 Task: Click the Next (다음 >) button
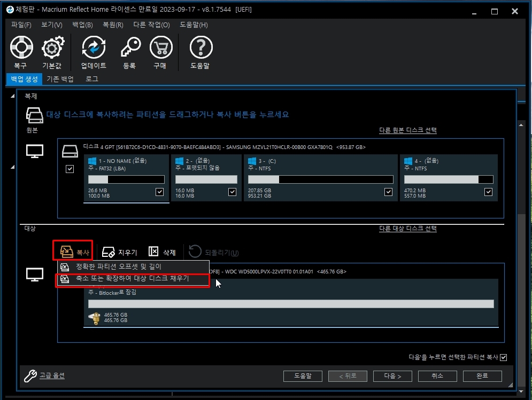tap(392, 376)
